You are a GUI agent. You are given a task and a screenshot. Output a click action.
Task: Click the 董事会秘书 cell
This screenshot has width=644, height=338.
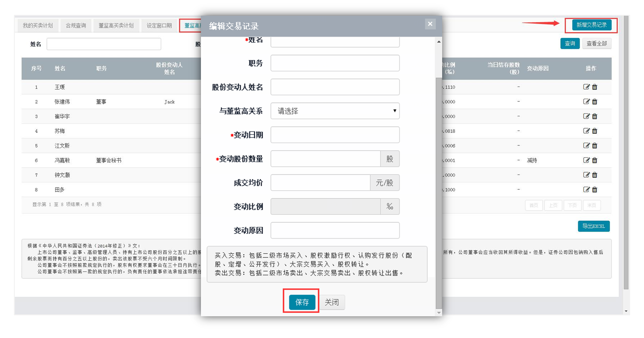[x=109, y=160]
